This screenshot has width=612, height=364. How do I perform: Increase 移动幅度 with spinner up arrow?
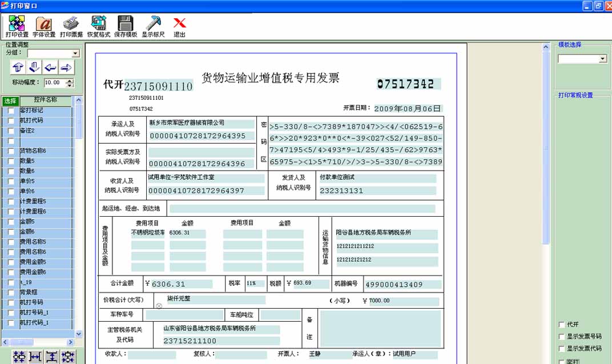70,80
